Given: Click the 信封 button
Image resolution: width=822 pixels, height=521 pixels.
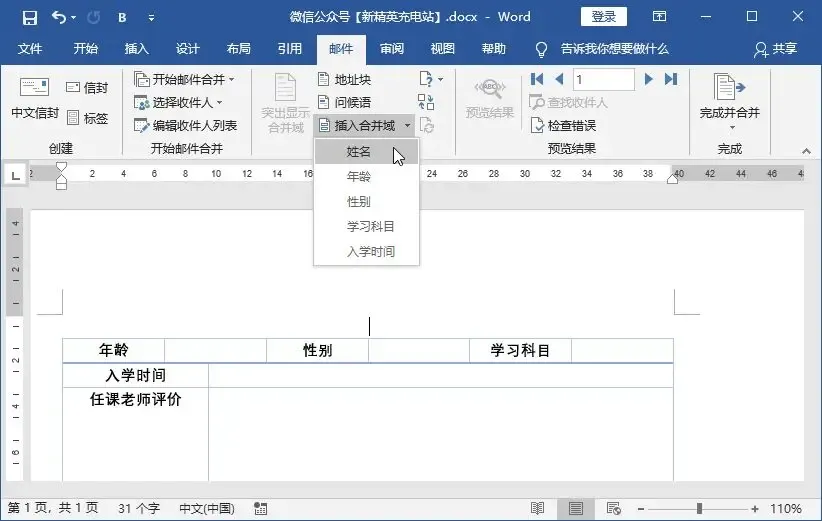Looking at the screenshot, I should pyautogui.click(x=87, y=88).
